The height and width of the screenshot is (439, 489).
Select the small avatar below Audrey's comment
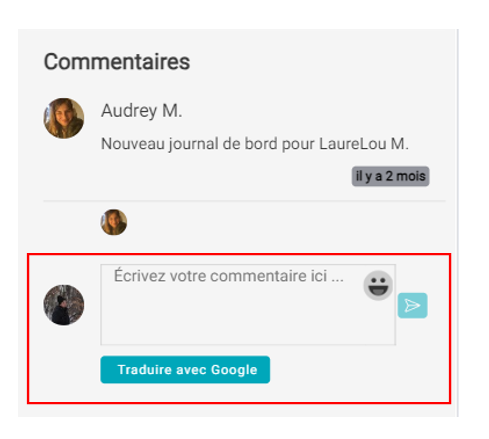(x=114, y=222)
